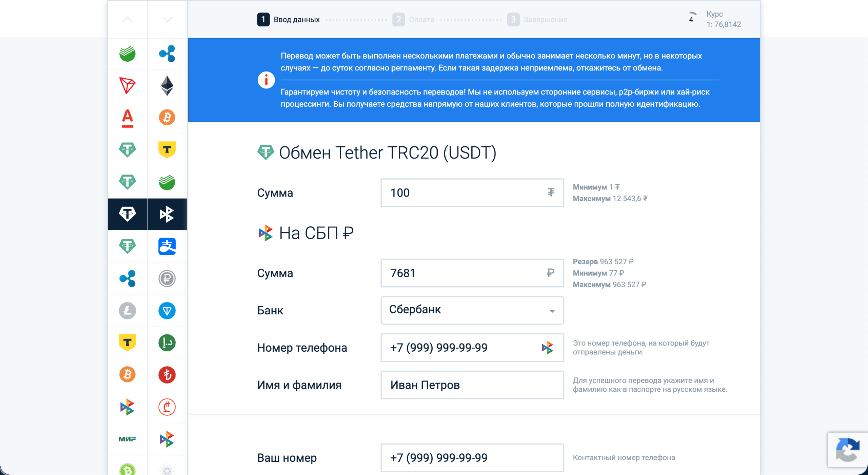The width and height of the screenshot is (868, 475).
Task: Focus the Имя и фамилия input field
Action: click(x=472, y=385)
